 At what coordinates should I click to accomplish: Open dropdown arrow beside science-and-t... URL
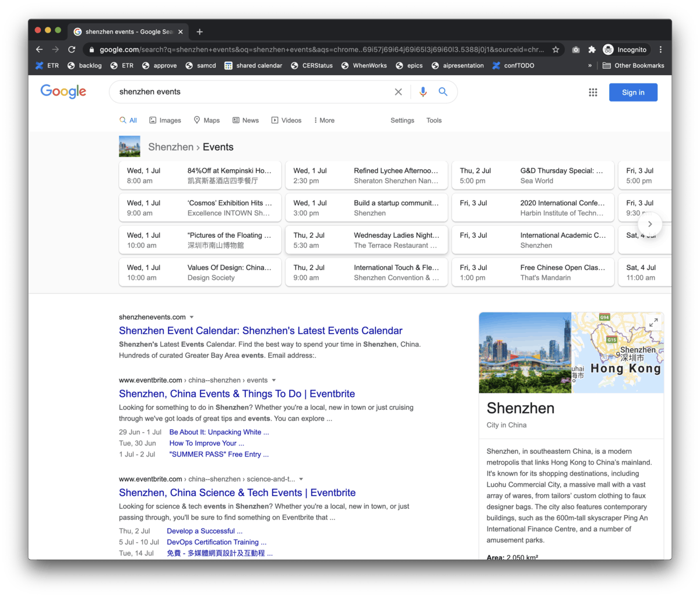tap(301, 479)
